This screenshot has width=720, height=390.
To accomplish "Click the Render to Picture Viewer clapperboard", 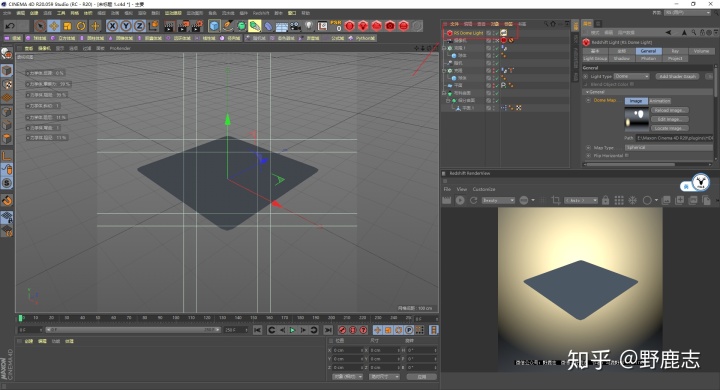I will click(x=183, y=26).
